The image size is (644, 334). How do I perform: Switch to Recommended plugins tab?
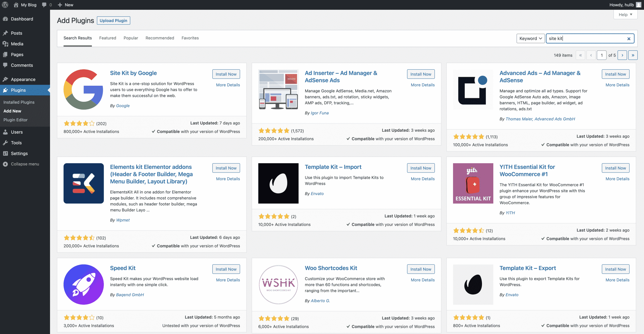click(160, 38)
